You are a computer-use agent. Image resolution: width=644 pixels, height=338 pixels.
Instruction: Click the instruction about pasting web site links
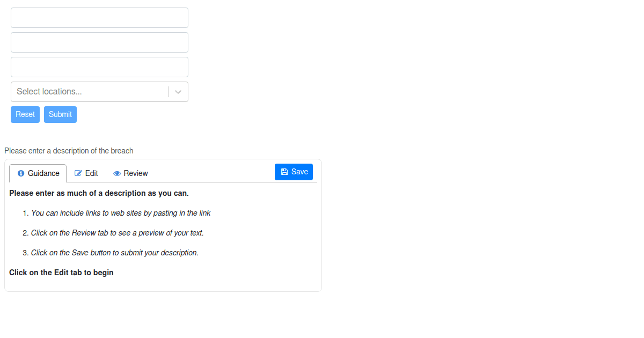click(x=121, y=213)
